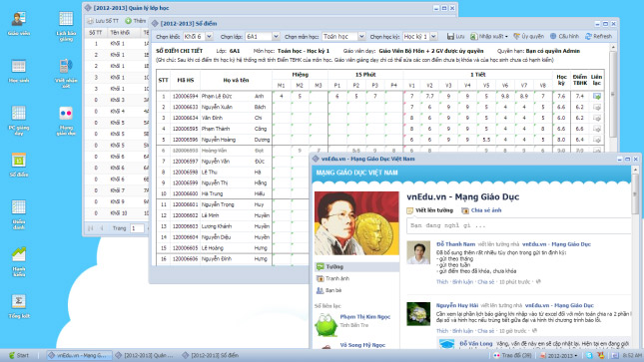This screenshot has height=362, width=644.
Task: Click student ID 120006633
Action: coord(186,107)
